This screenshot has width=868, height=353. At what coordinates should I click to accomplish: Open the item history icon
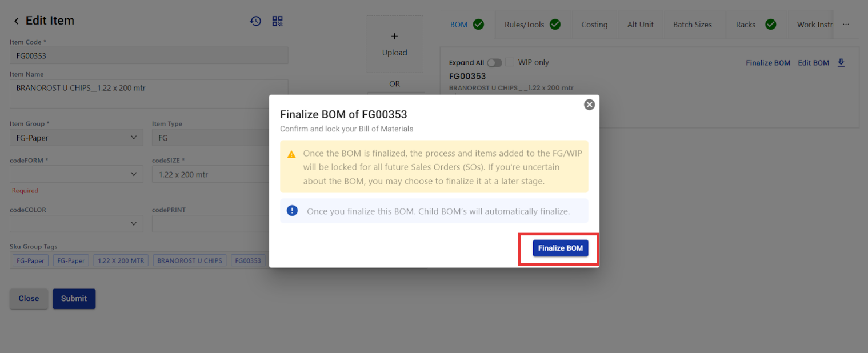coord(255,21)
